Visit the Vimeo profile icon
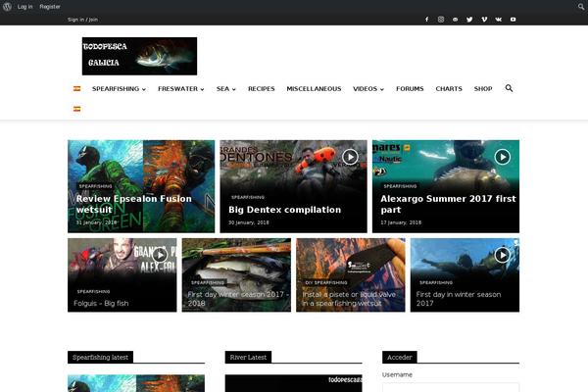The width and height of the screenshot is (588, 392). click(484, 20)
